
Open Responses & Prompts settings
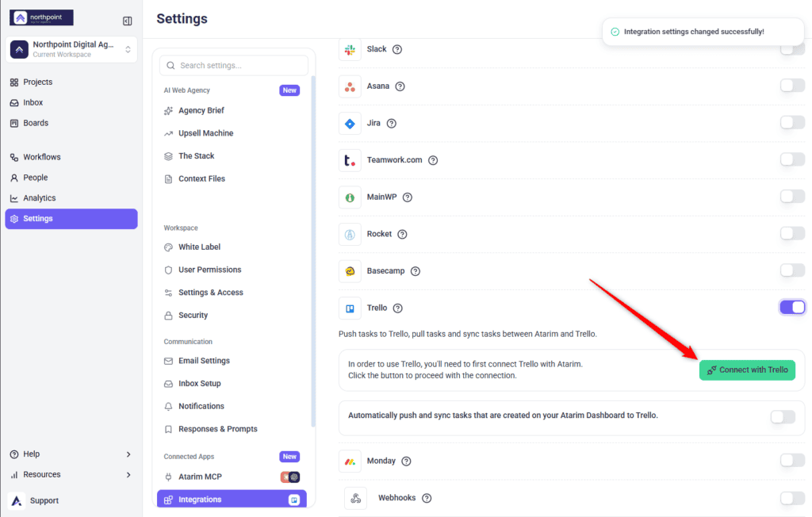(x=232, y=429)
